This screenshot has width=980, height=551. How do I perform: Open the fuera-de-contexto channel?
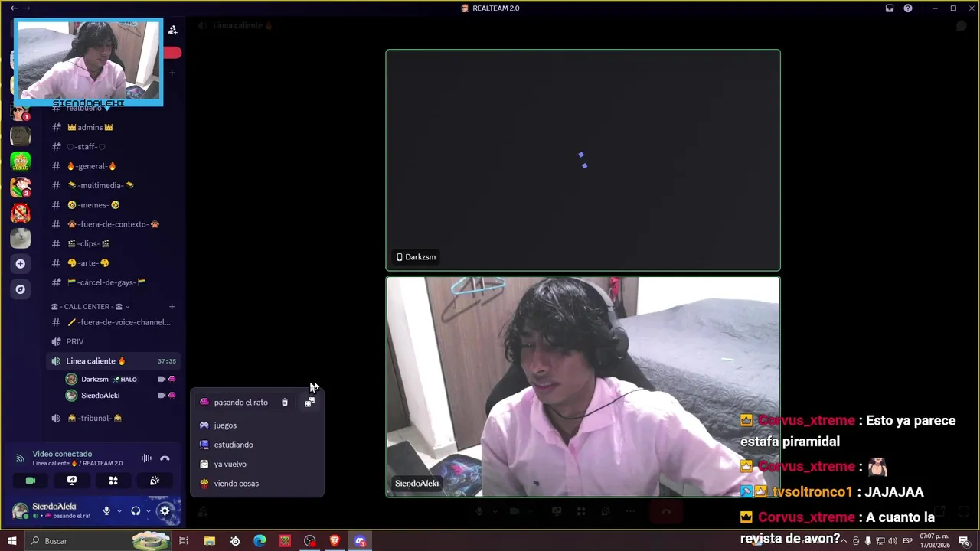[113, 224]
